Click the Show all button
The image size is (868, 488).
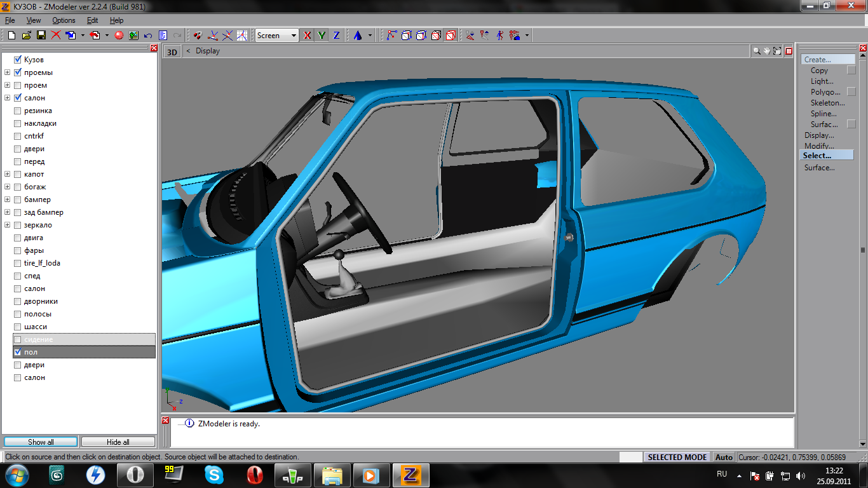tap(41, 442)
